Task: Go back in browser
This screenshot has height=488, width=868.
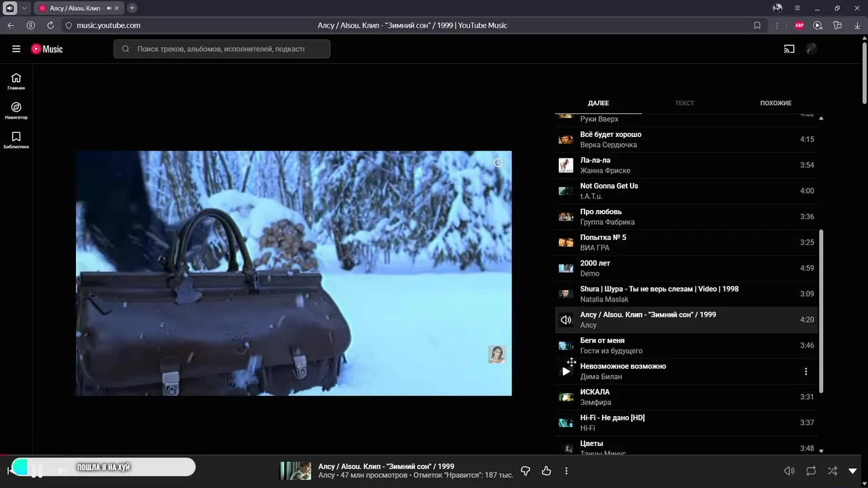Action: coord(10,25)
